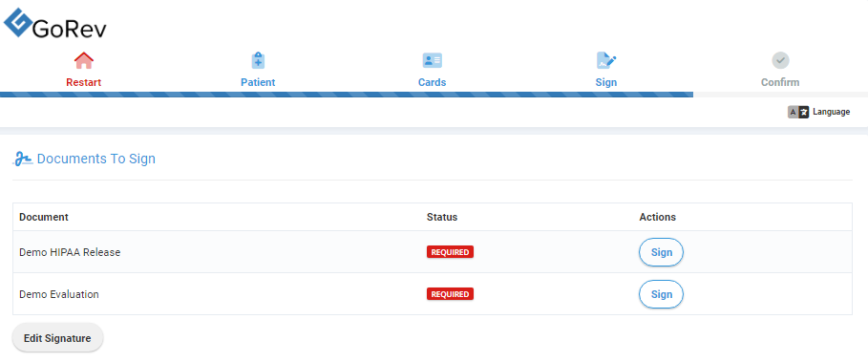Sign the Demo HIPAA Release document
The height and width of the screenshot is (362, 868).
(x=661, y=252)
